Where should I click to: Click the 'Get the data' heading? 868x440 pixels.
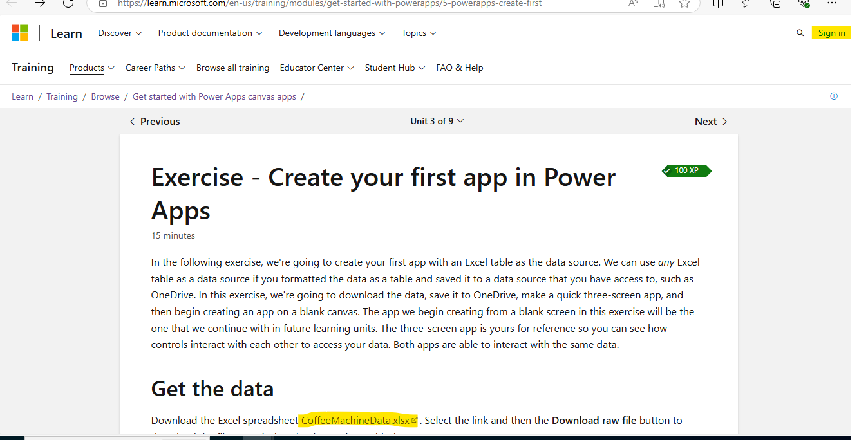[x=212, y=389]
